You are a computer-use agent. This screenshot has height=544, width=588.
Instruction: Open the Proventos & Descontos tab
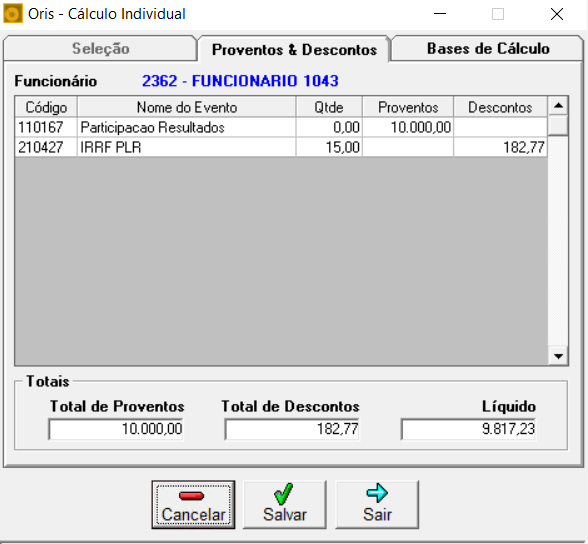(294, 49)
